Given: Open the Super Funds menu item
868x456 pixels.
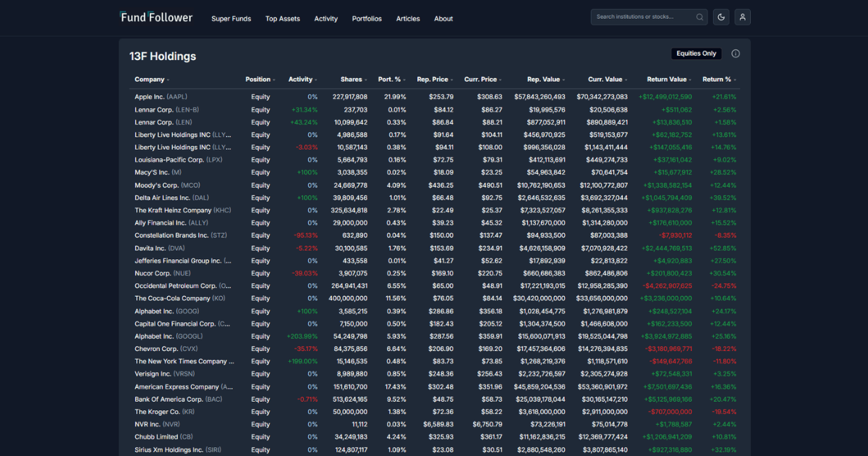Looking at the screenshot, I should pyautogui.click(x=231, y=19).
